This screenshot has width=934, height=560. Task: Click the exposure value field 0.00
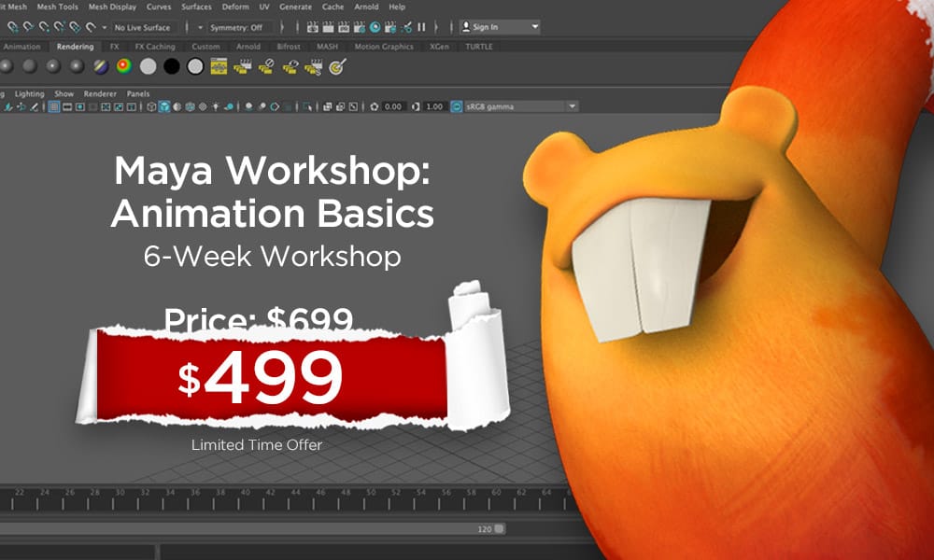(x=393, y=106)
